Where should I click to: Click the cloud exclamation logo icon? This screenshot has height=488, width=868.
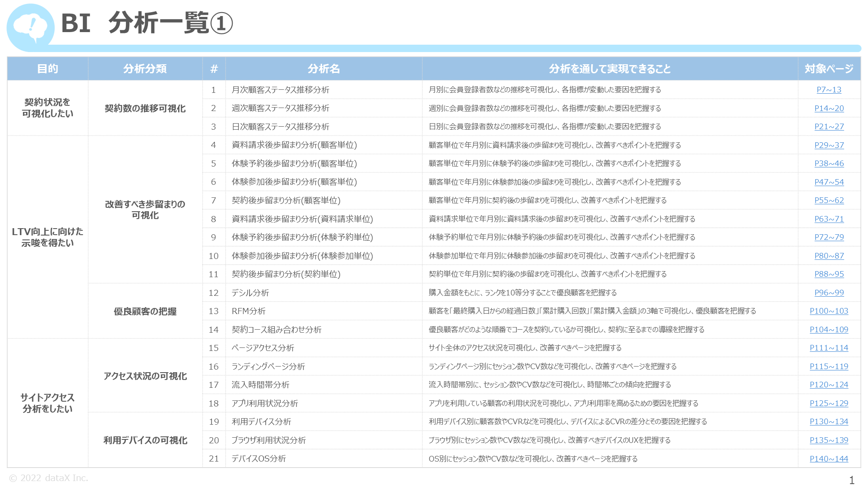[30, 28]
